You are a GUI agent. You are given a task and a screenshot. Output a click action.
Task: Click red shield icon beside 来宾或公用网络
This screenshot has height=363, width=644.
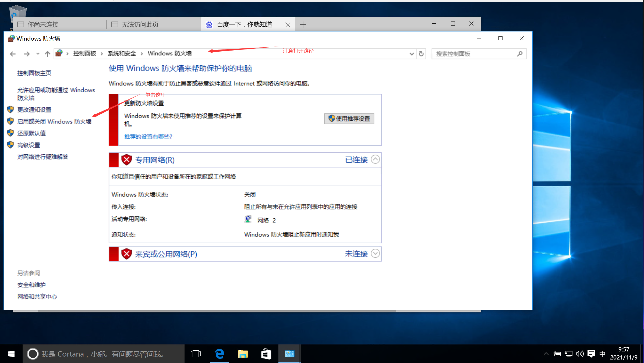tap(126, 254)
